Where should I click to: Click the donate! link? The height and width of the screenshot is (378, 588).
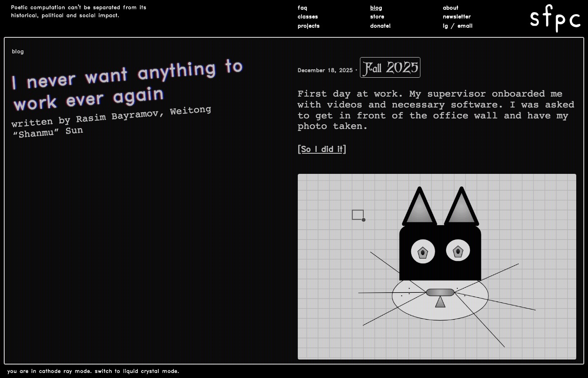(x=380, y=26)
